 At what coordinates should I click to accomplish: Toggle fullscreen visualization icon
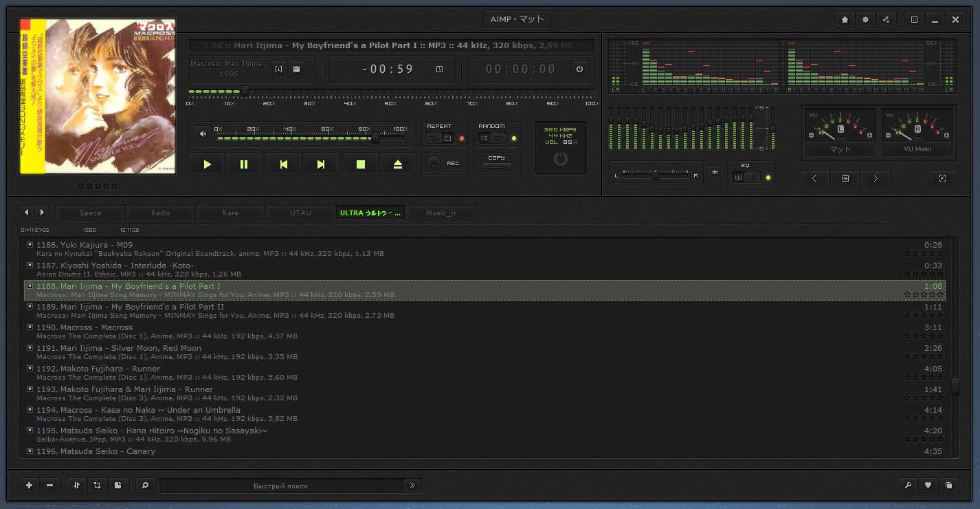pos(943,178)
